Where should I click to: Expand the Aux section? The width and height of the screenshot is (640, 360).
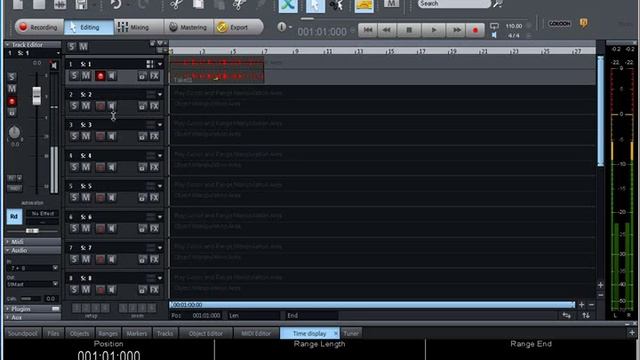point(33,317)
